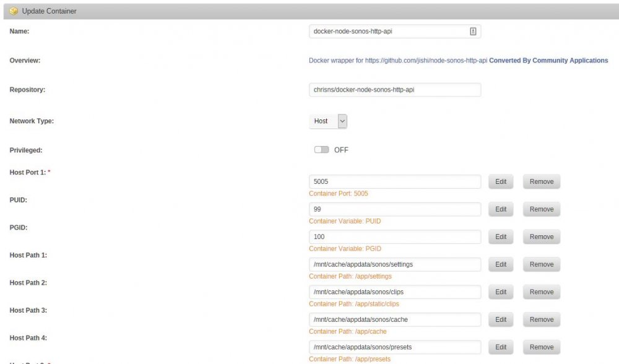Screen dimensions: 619x364
Task: Remove the Host Path 4 entry
Action: click(x=541, y=347)
